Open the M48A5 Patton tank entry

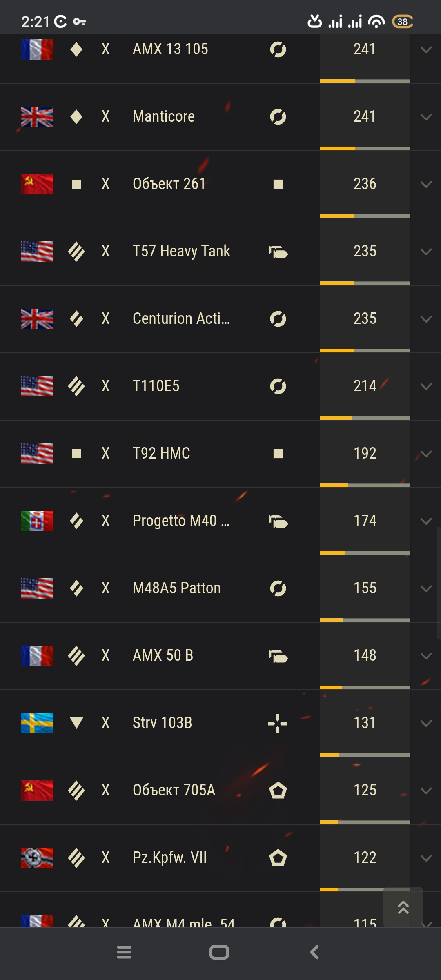[177, 588]
